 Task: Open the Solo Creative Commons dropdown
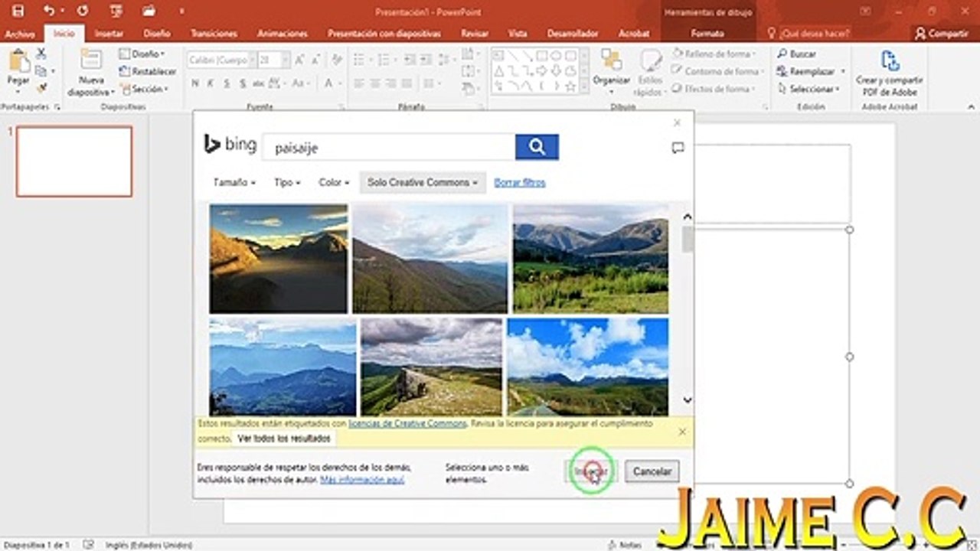point(423,182)
